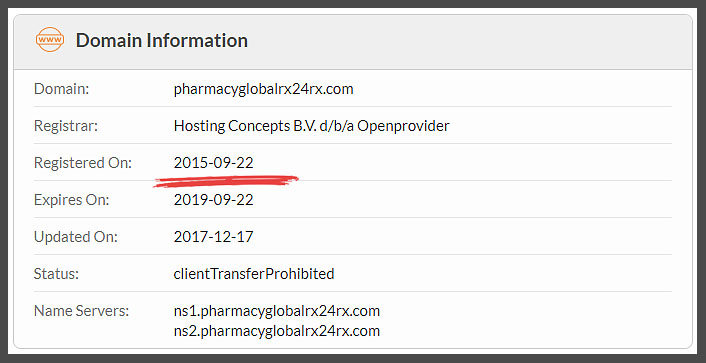706x363 pixels.
Task: Click the Domain Information heading
Action: point(162,40)
